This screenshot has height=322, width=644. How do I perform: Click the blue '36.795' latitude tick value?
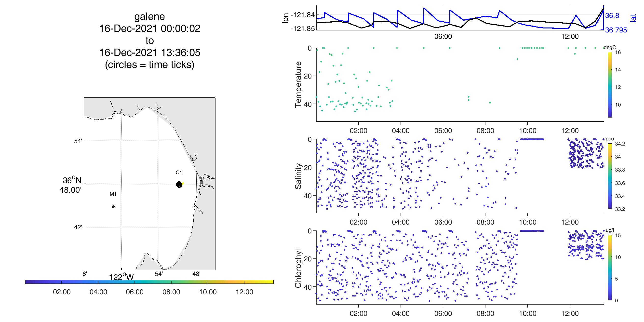coord(616,30)
